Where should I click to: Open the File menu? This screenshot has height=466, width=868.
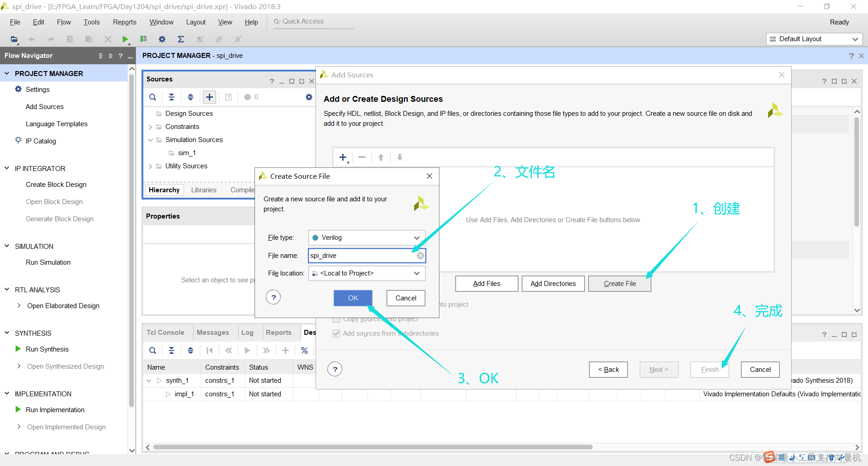15,22
